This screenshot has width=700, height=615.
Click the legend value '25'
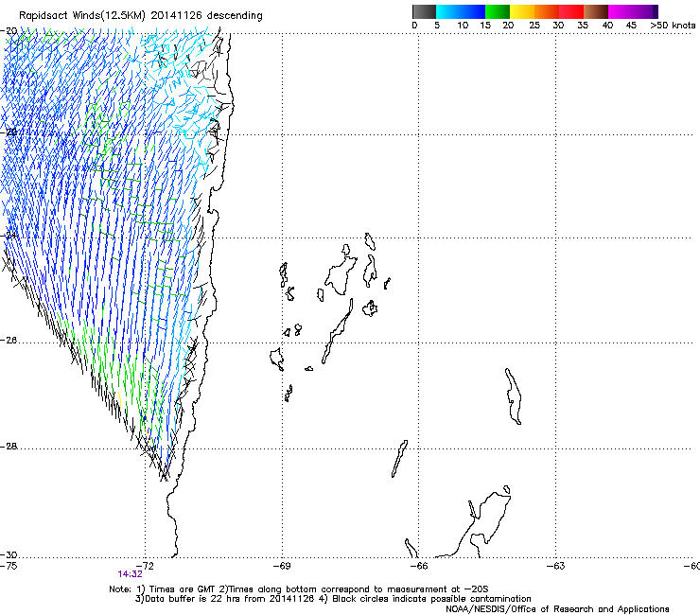point(534,26)
